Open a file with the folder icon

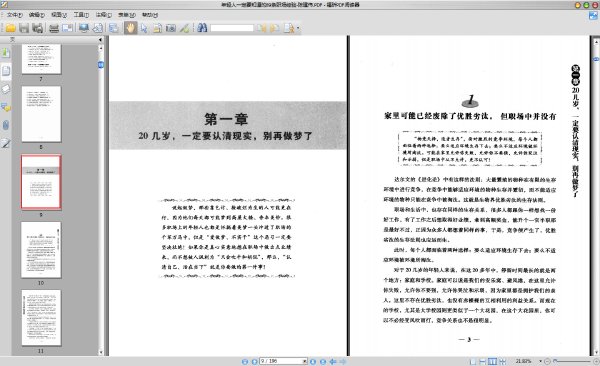point(10,28)
